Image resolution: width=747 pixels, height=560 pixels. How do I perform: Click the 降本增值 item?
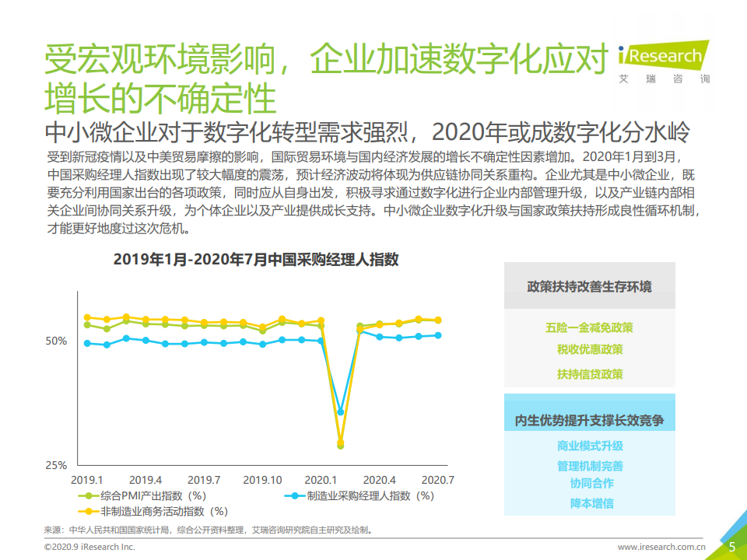tap(591, 503)
